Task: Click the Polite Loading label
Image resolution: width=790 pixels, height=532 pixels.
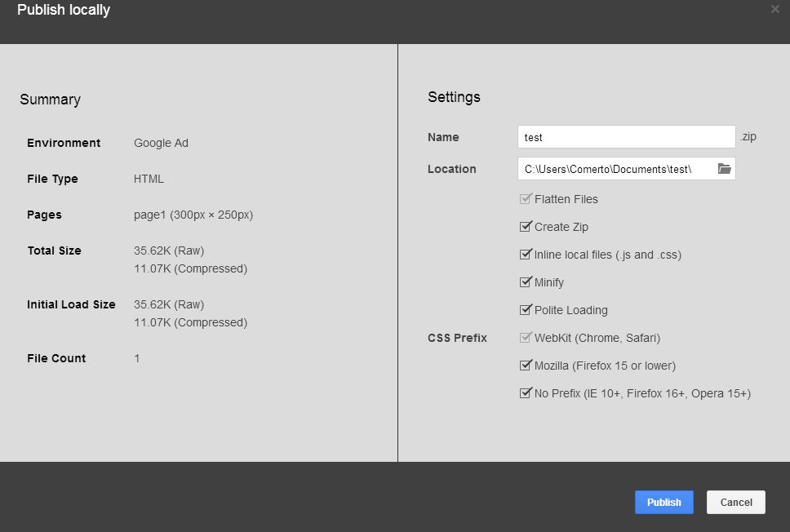Action: 570,310
